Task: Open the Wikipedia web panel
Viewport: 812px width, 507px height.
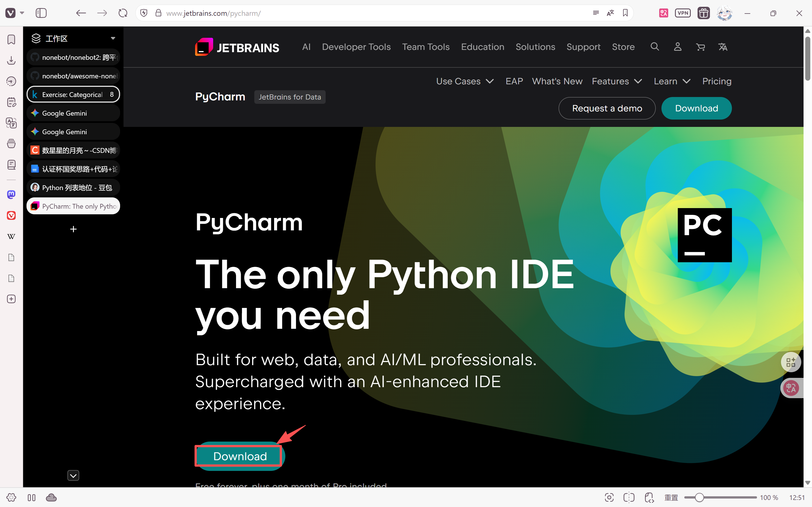Action: pos(11,236)
